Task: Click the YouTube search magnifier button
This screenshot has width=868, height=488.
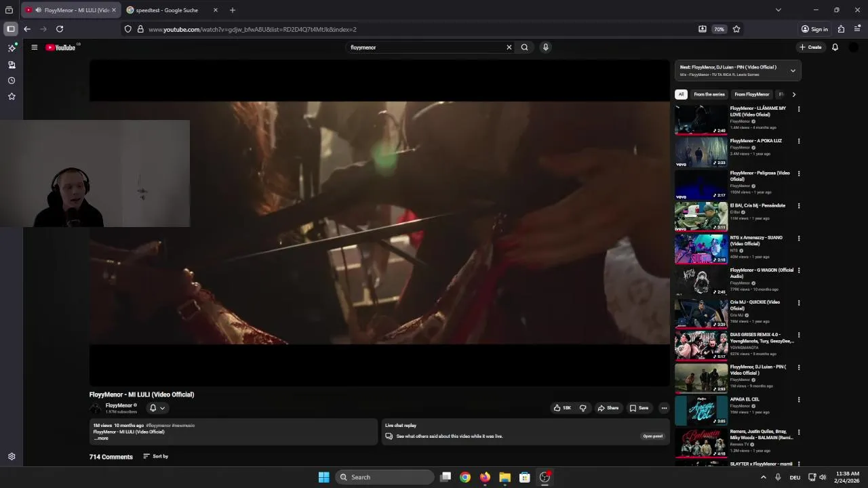Action: point(524,47)
